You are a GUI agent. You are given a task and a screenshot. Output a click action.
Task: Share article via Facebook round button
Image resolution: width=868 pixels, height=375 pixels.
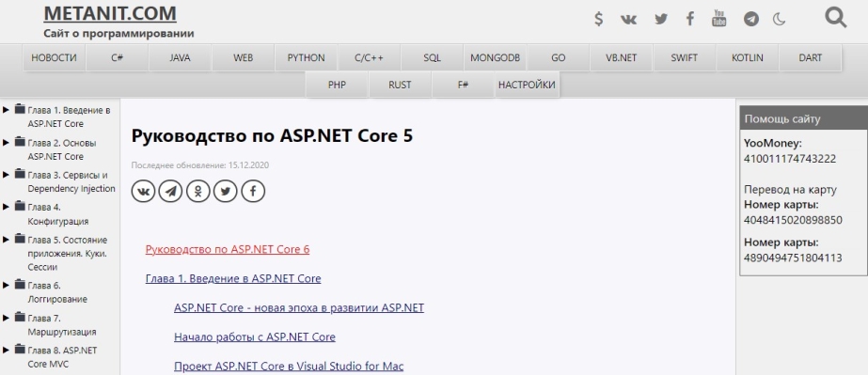[x=253, y=192]
